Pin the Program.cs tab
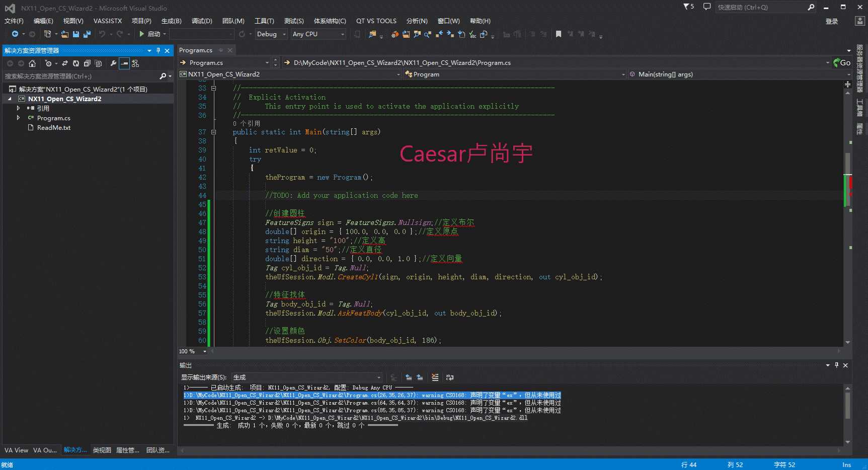Image resolution: width=868 pixels, height=470 pixels. pyautogui.click(x=221, y=50)
